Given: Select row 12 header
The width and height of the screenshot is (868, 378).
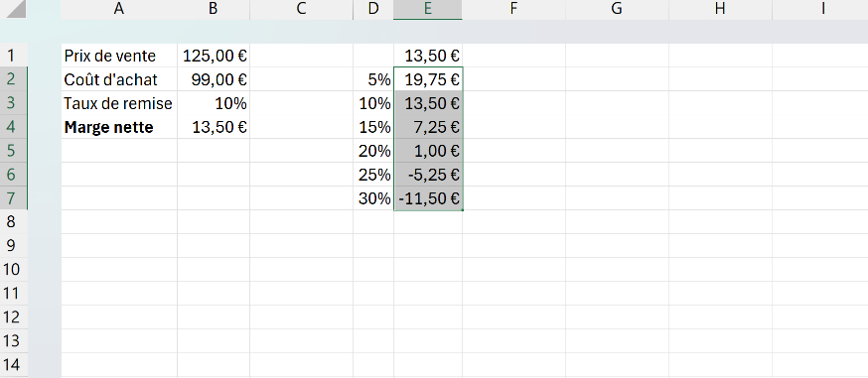Looking at the screenshot, I should [x=13, y=316].
